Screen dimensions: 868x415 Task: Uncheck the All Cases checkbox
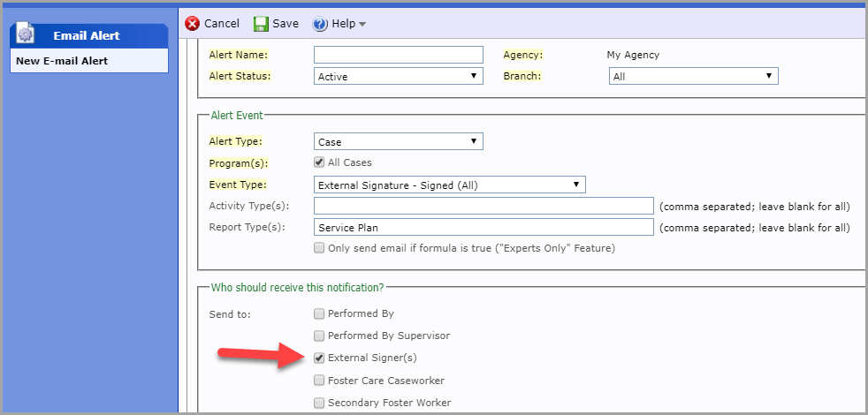click(319, 162)
